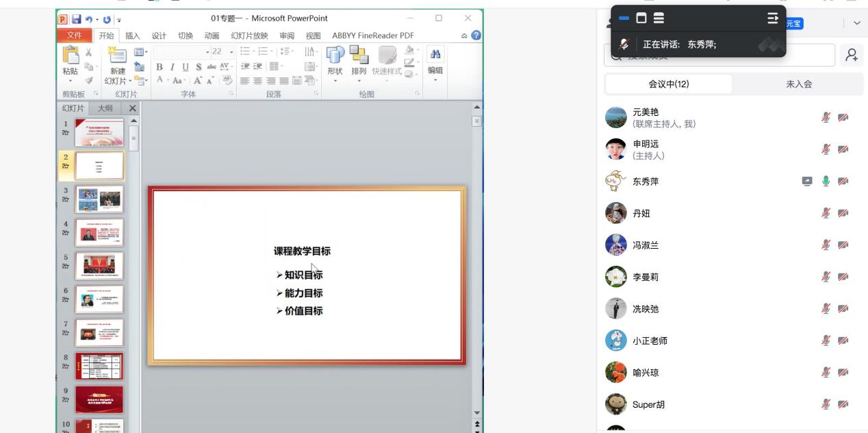The width and height of the screenshot is (868, 433).
Task: Open the Editing (编辑) binoculars icon
Action: (x=435, y=56)
